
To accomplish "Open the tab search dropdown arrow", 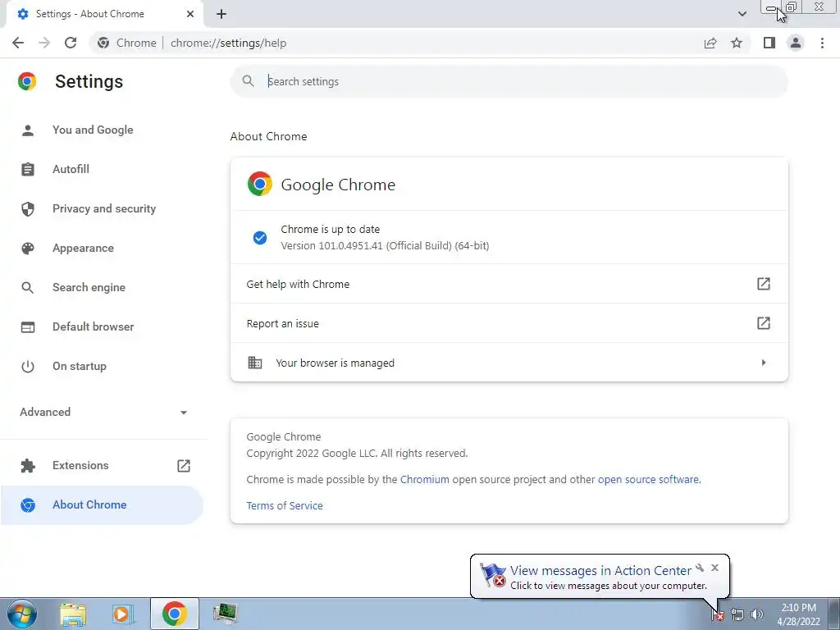I will (x=742, y=14).
